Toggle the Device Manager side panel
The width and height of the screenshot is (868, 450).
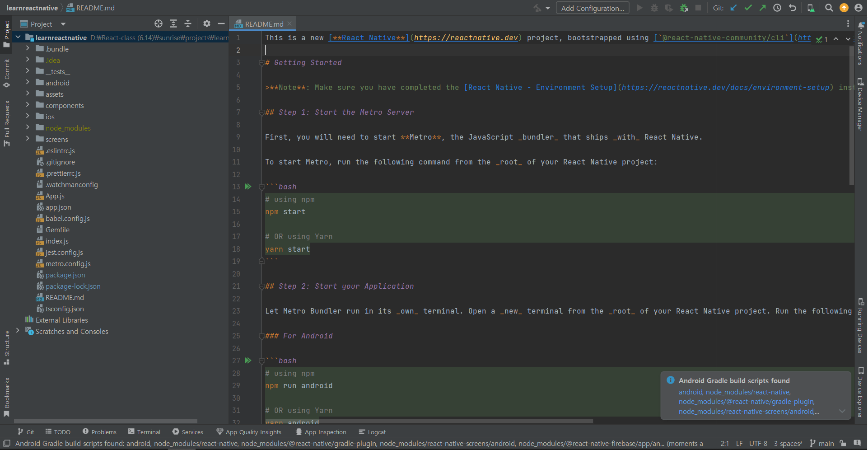[x=861, y=105]
